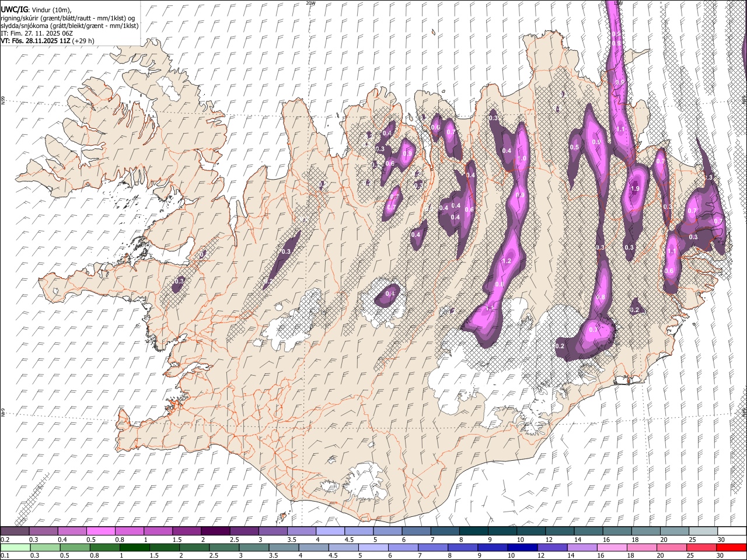Screen dimensions: 747x560
Task: Click the 1.2 snowfall value on the map
Action: click(507, 261)
